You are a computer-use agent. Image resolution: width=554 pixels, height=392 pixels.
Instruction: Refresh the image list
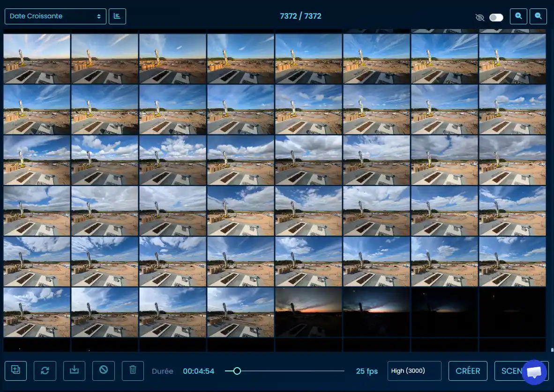point(45,370)
